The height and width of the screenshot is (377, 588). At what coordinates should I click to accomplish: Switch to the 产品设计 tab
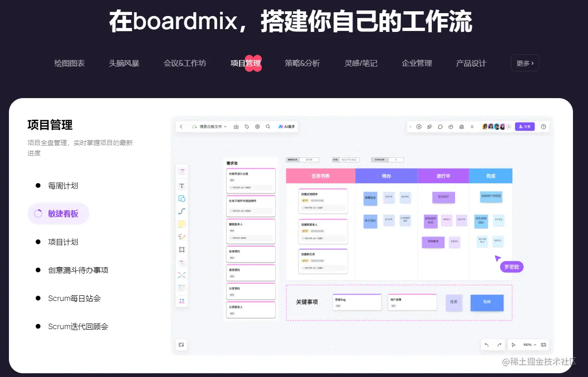[x=471, y=63]
